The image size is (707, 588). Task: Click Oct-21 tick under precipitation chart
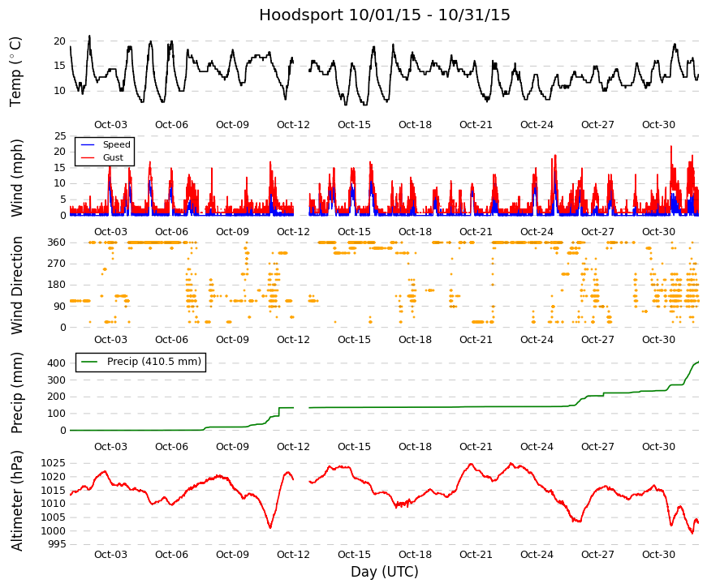pyautogui.click(x=476, y=447)
